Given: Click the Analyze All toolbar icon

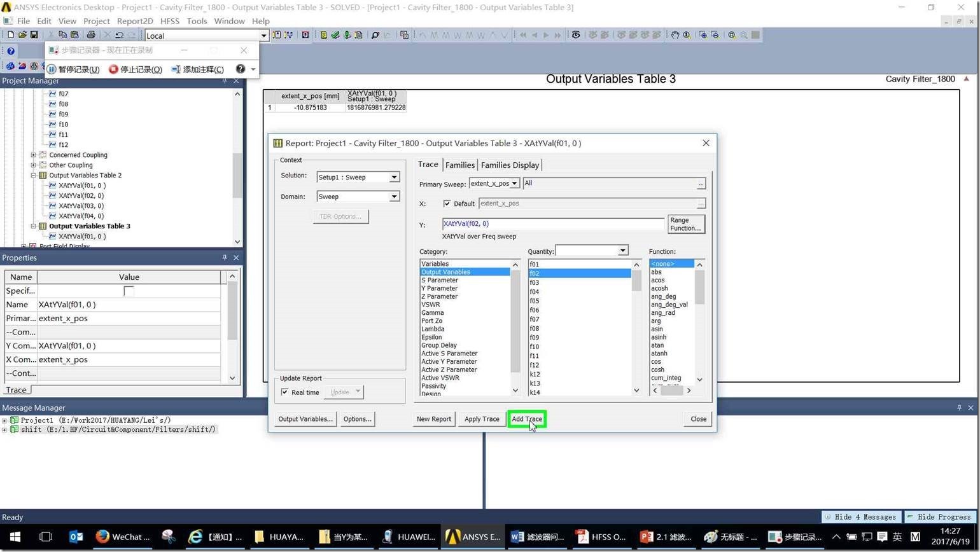Looking at the screenshot, I should (347, 35).
